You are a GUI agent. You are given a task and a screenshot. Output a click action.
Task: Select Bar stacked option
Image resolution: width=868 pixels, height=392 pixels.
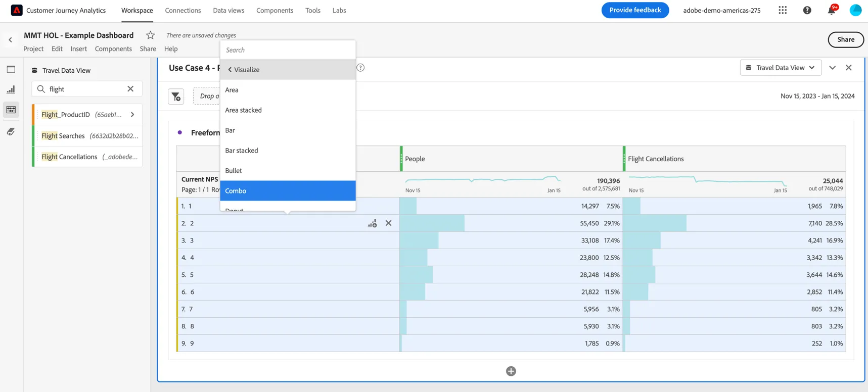pyautogui.click(x=288, y=151)
